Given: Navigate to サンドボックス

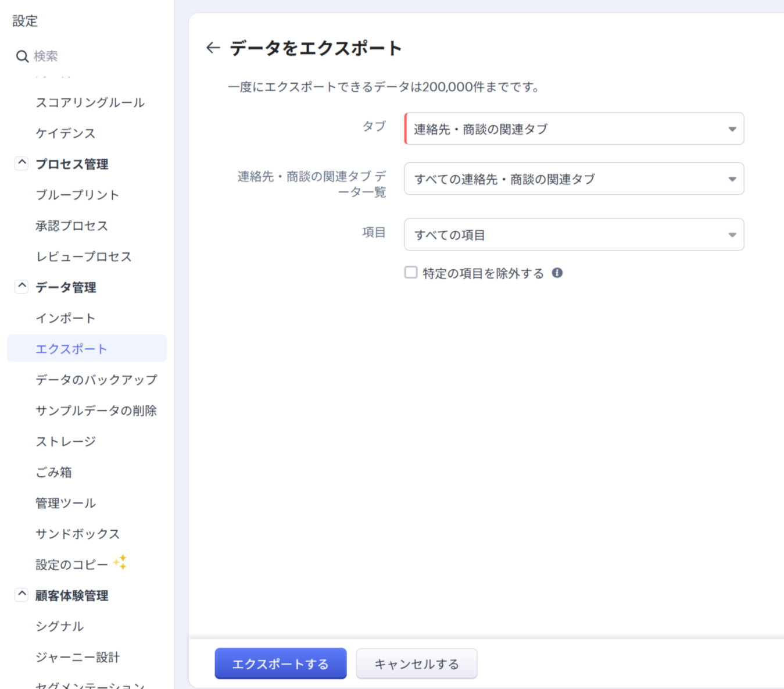Looking at the screenshot, I should click(x=78, y=534).
